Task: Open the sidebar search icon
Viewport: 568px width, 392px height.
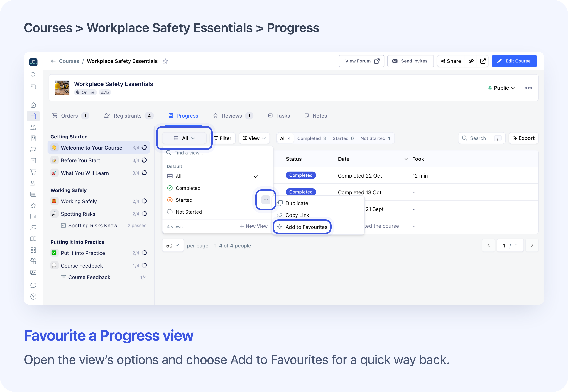Action: point(33,75)
